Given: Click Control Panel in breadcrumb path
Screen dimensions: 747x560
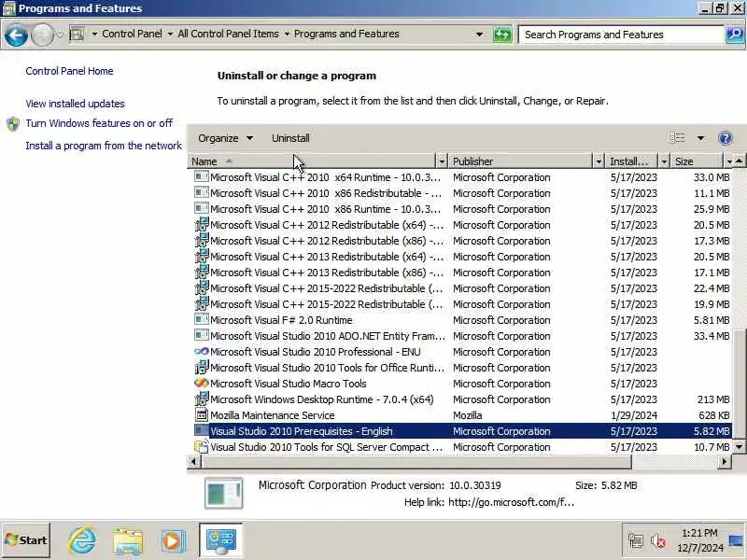Looking at the screenshot, I should 132,34.
